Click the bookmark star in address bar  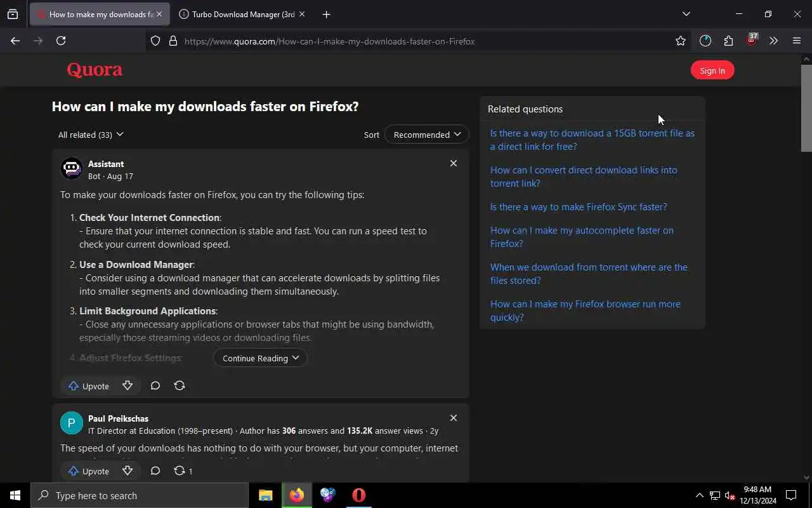click(x=681, y=41)
